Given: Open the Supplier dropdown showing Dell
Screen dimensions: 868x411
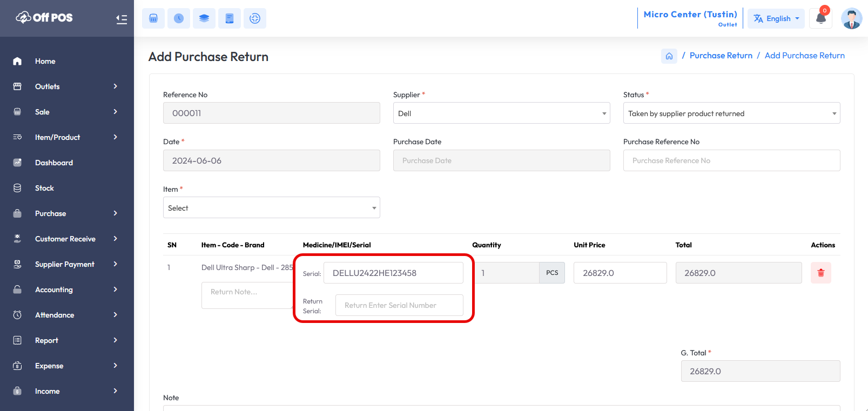Looking at the screenshot, I should pyautogui.click(x=501, y=113).
